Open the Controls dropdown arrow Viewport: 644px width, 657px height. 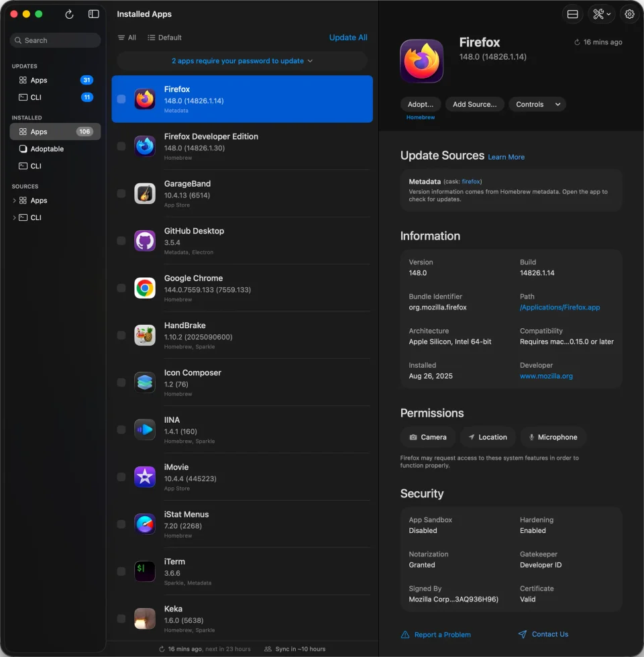click(557, 104)
